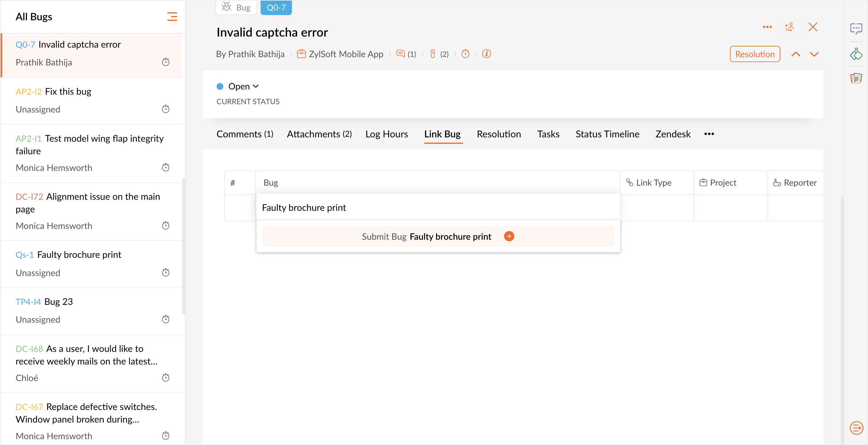Click the orange plus Submit Bug icon
868x445 pixels.
coord(509,236)
